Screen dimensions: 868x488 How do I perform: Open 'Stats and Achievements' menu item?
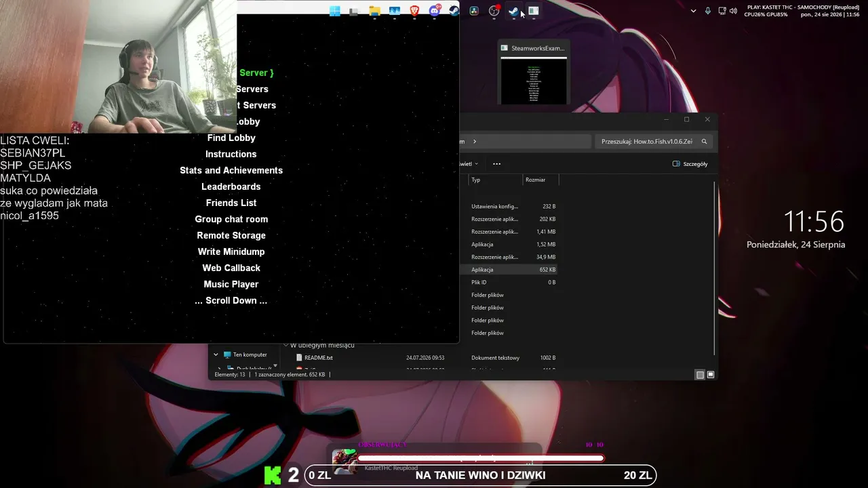(231, 170)
